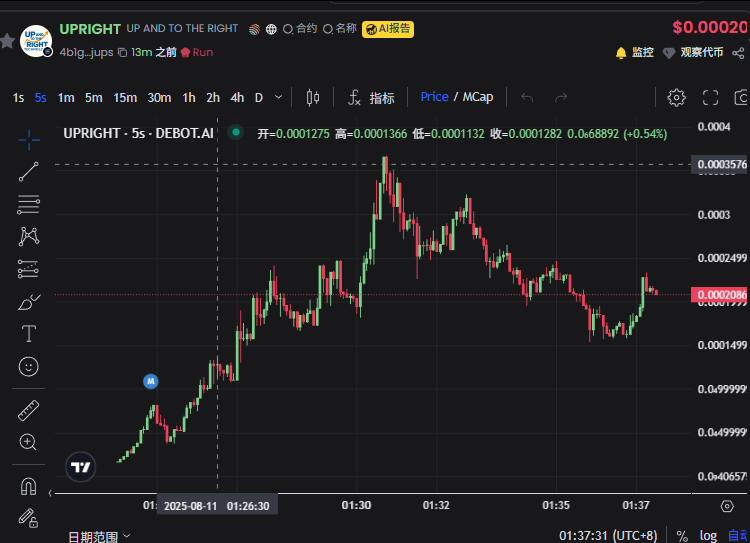Image resolution: width=750 pixels, height=543 pixels.
Task: Add to 观察代币 watchlist
Action: click(693, 53)
